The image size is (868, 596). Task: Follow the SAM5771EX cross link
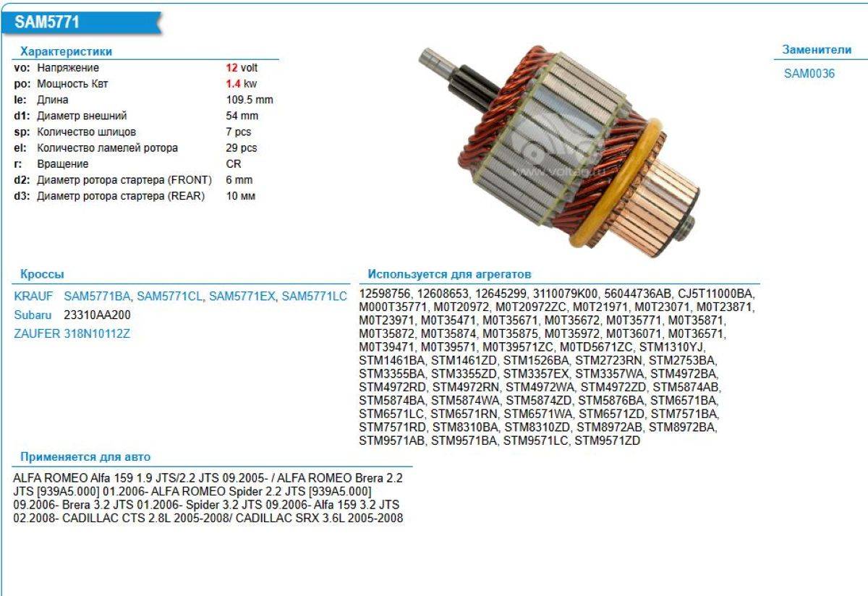coord(242,296)
